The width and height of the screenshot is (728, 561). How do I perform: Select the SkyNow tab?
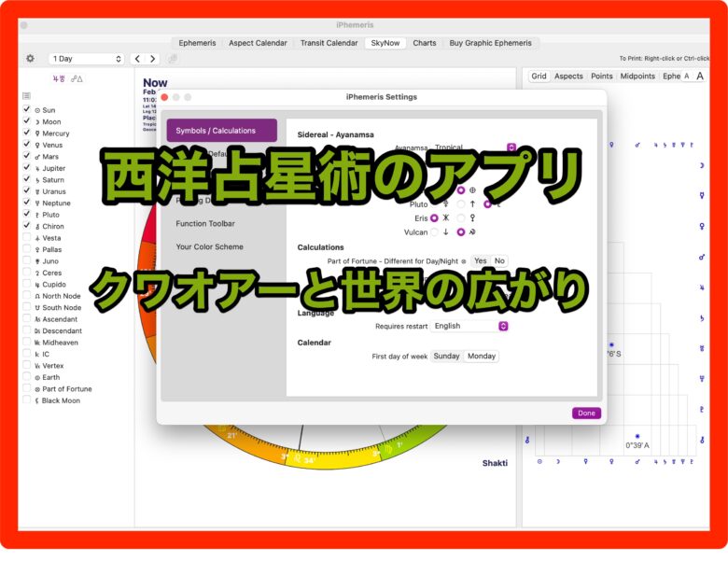[x=385, y=43]
